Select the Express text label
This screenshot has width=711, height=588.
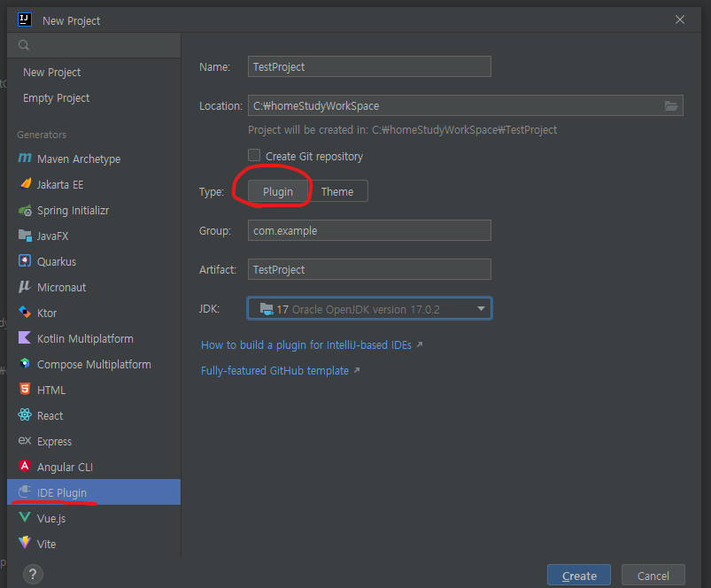(x=54, y=442)
